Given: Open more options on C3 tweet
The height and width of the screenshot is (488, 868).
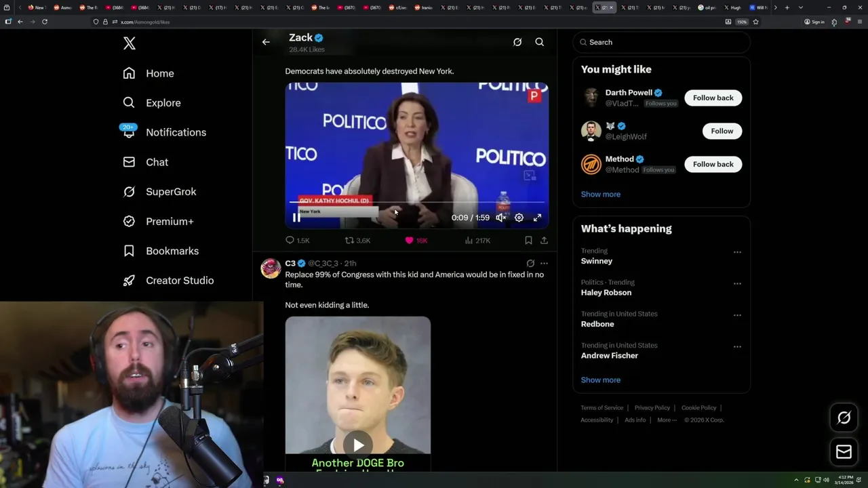Looking at the screenshot, I should (544, 264).
